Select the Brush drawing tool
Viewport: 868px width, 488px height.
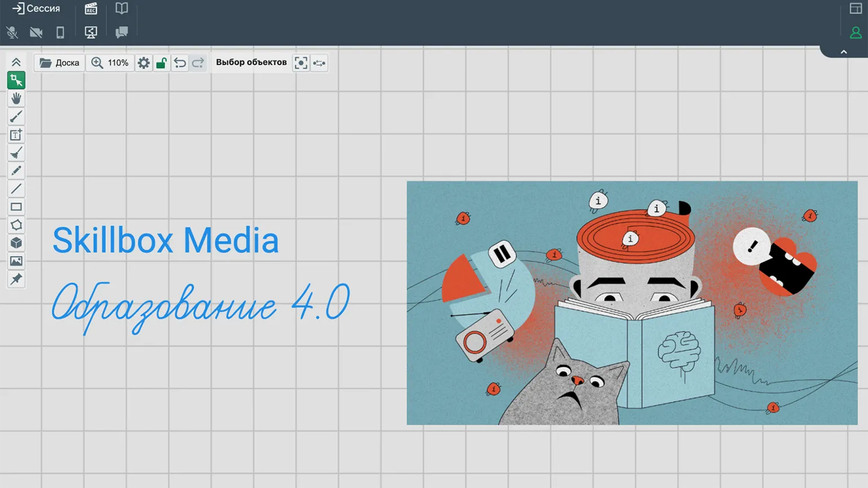(16, 117)
